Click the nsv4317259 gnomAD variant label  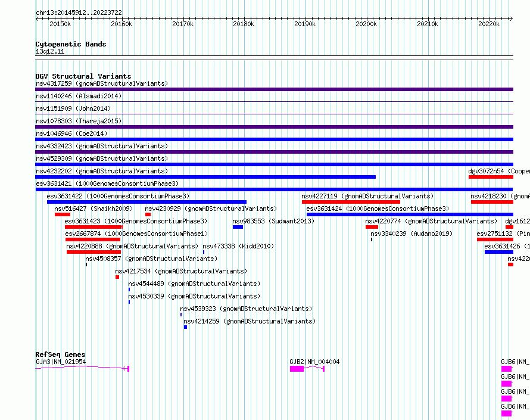(102, 83)
